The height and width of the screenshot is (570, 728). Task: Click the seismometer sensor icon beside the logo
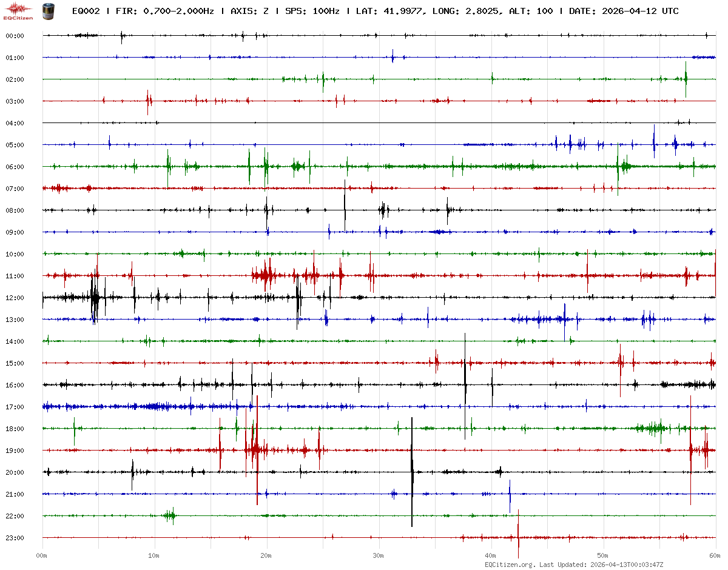point(47,10)
